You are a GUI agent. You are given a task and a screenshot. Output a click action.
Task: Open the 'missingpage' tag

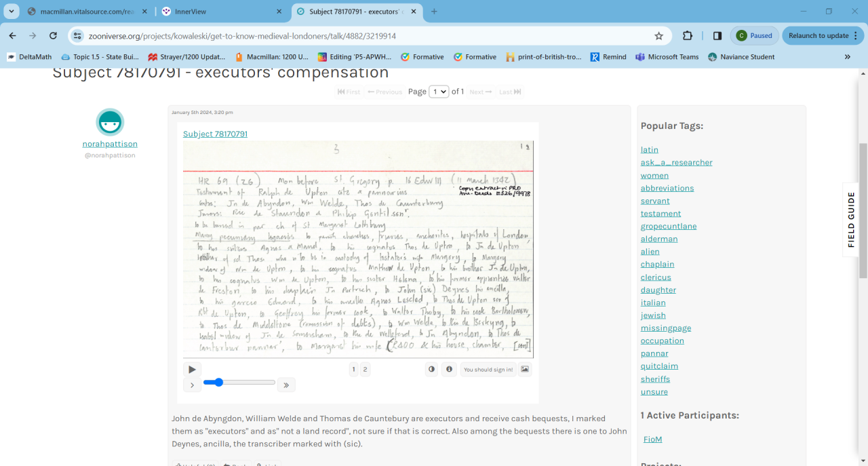coord(666,328)
